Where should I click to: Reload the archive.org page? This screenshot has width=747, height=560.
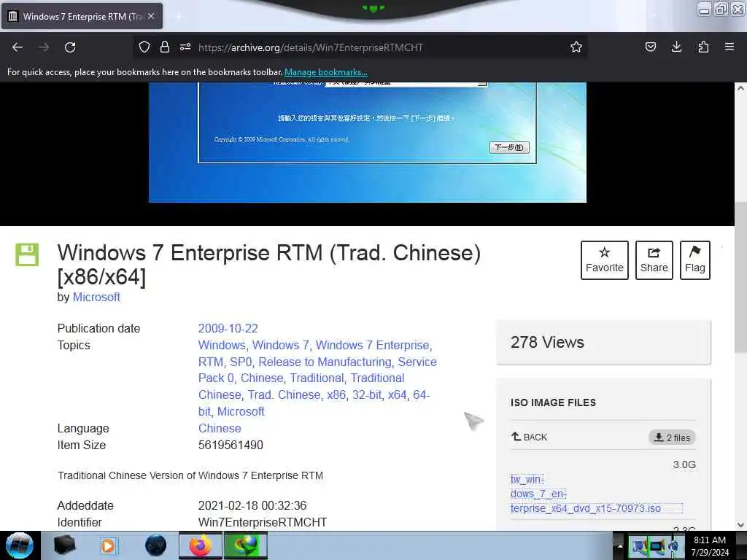[70, 47]
